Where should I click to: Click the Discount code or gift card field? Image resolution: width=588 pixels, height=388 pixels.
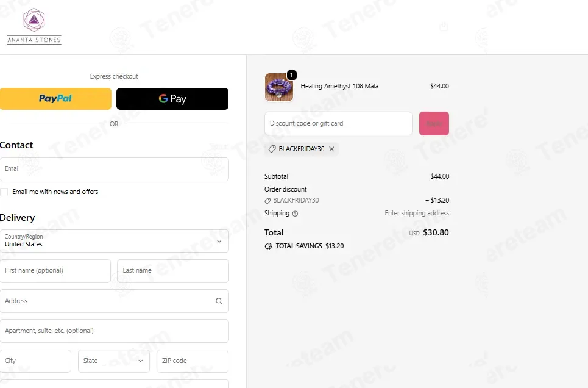click(338, 124)
